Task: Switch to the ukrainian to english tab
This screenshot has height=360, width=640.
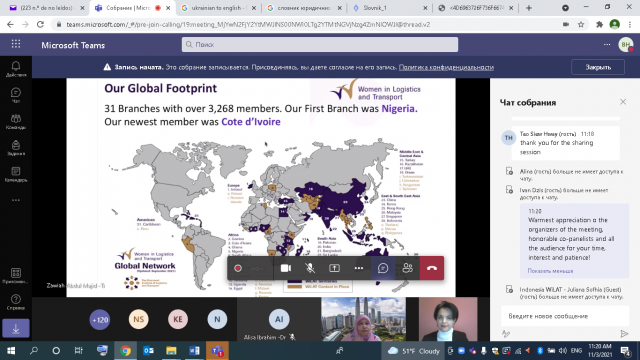Action: (218, 8)
